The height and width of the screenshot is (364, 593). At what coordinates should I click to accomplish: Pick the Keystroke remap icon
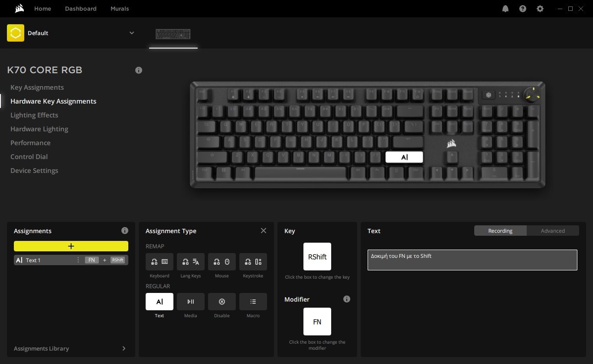[x=253, y=262]
